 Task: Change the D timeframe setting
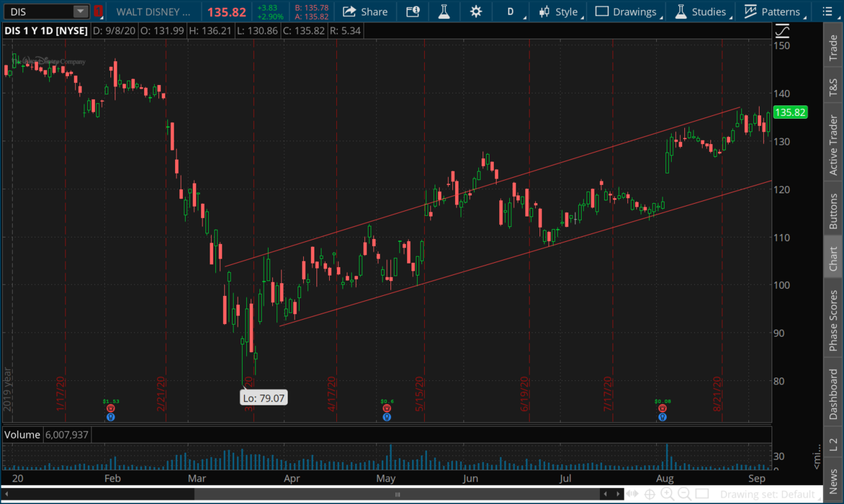[511, 11]
